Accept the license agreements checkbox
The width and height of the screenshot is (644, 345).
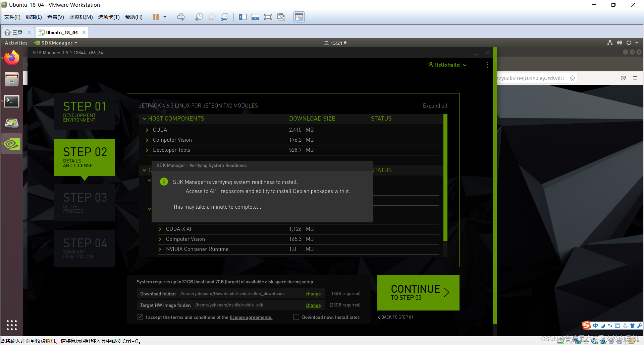[140, 317]
